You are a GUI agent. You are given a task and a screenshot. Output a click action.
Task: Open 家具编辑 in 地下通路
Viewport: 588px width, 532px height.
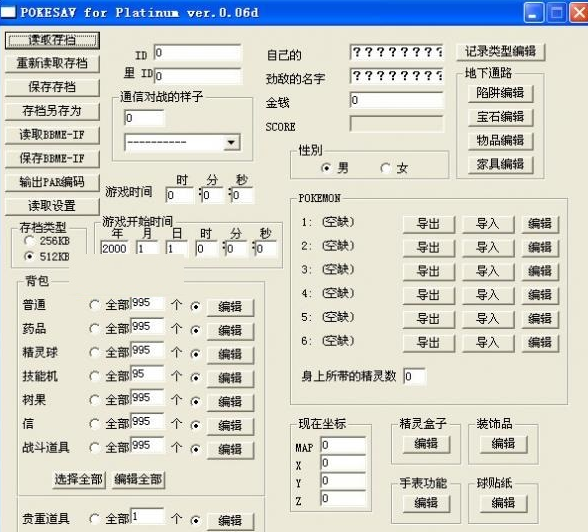pos(500,164)
